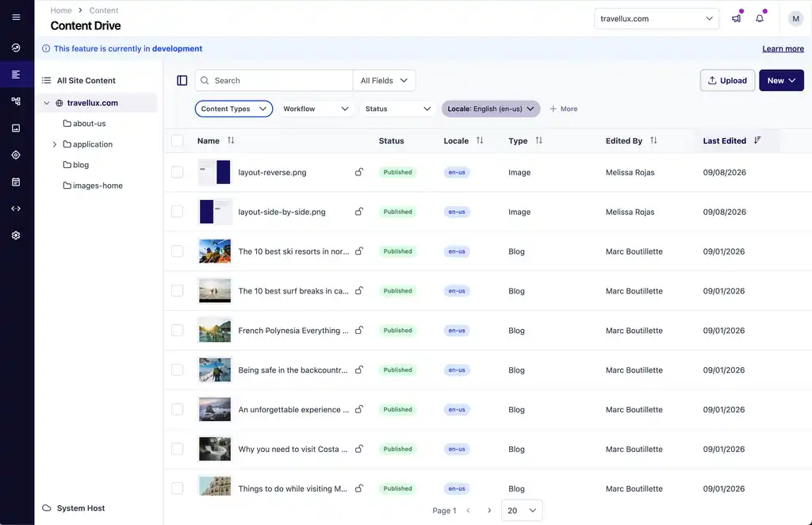Add more filters with More
The height and width of the screenshot is (525, 812).
[x=564, y=109]
